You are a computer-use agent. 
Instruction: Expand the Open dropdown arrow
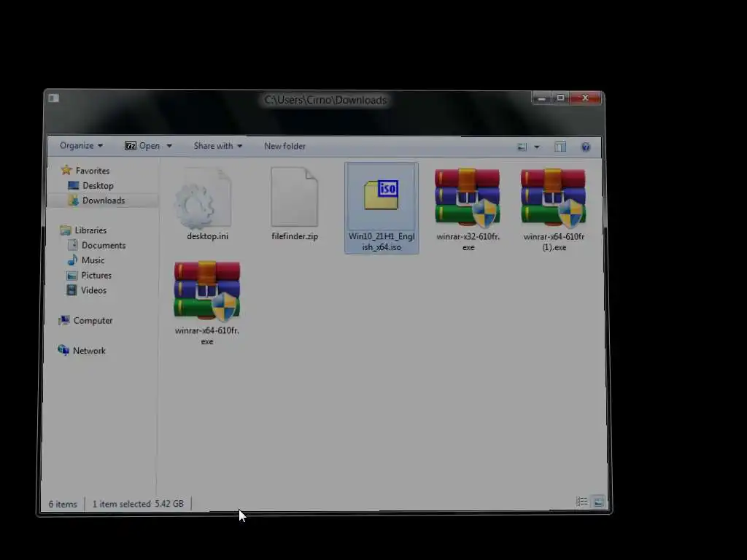169,146
